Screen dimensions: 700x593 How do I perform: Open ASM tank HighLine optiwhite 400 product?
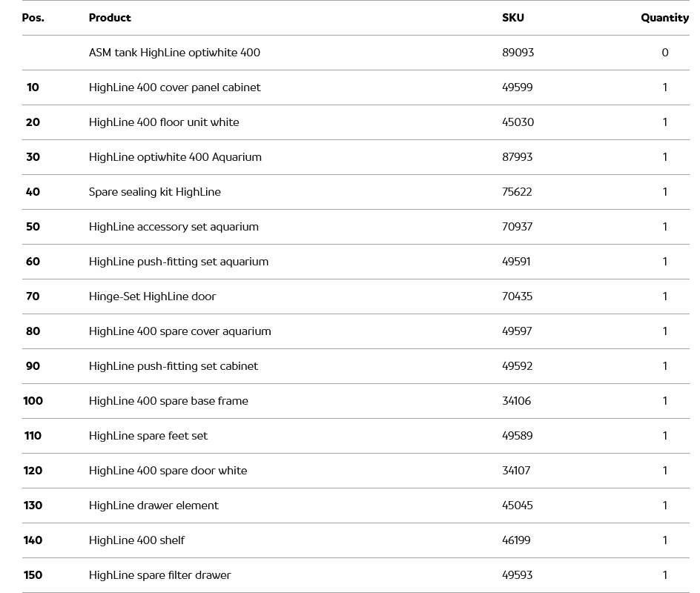(x=174, y=53)
